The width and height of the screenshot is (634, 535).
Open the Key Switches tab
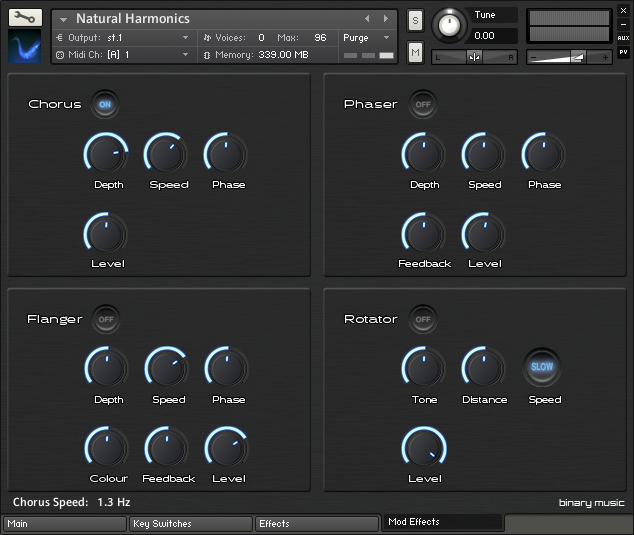point(190,523)
